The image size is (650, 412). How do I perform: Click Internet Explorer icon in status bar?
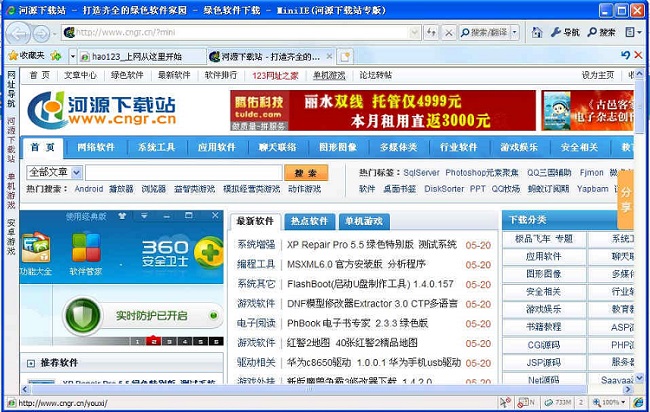pos(639,402)
